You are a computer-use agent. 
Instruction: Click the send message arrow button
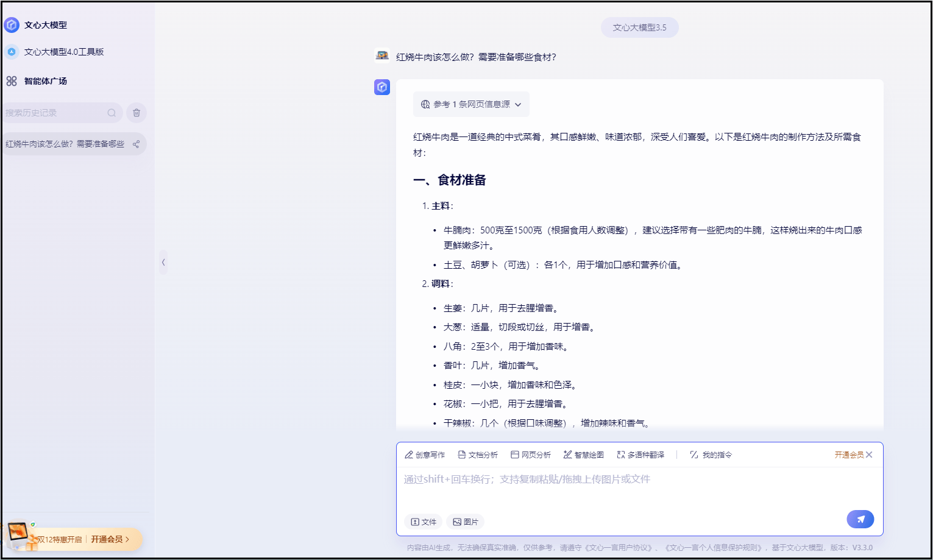click(x=860, y=519)
